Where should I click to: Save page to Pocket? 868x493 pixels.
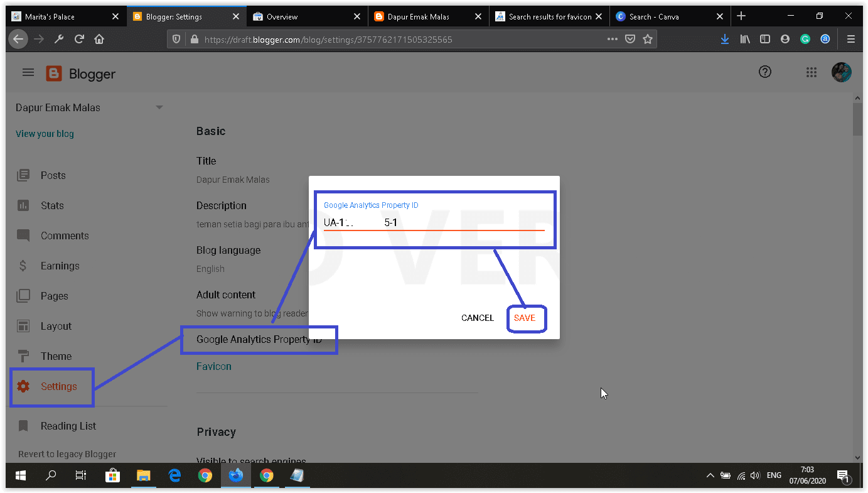[630, 39]
